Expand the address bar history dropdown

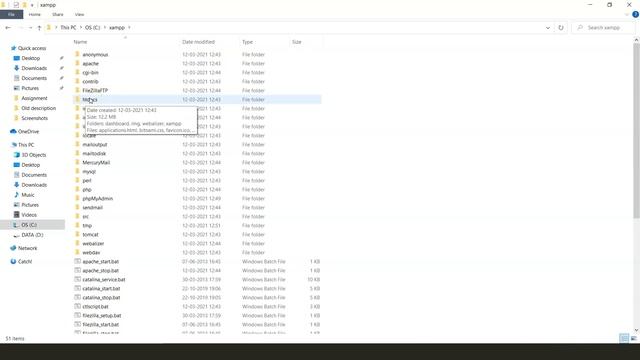[548, 28]
